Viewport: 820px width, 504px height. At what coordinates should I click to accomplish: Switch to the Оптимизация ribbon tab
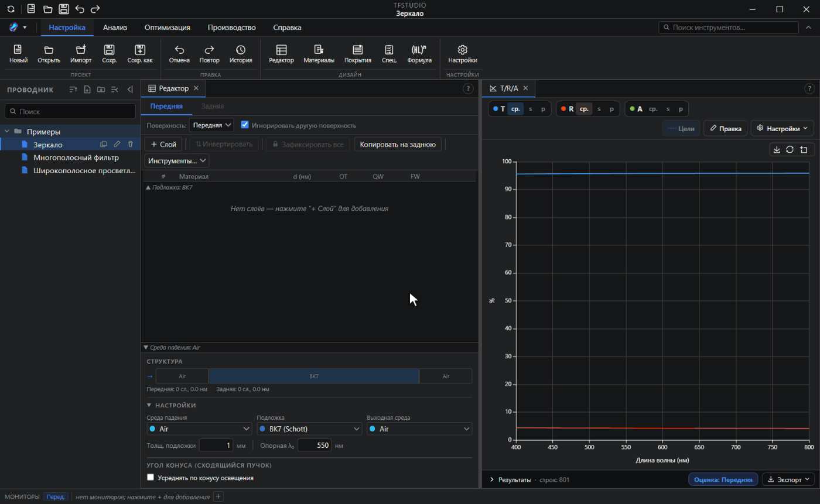point(168,28)
